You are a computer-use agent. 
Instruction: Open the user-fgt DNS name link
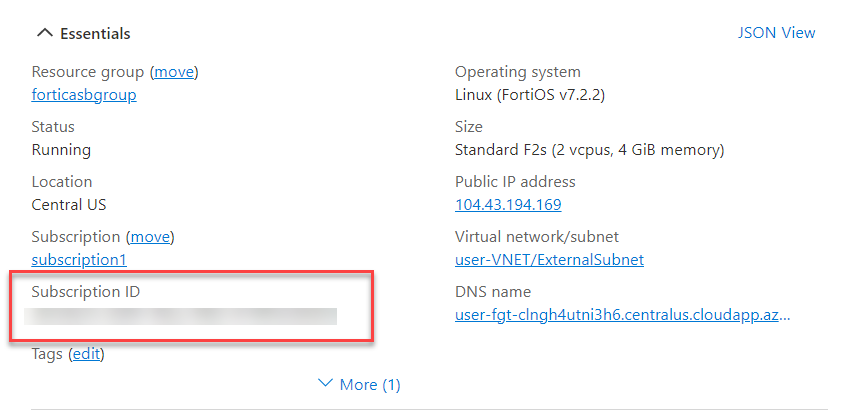coord(622,316)
